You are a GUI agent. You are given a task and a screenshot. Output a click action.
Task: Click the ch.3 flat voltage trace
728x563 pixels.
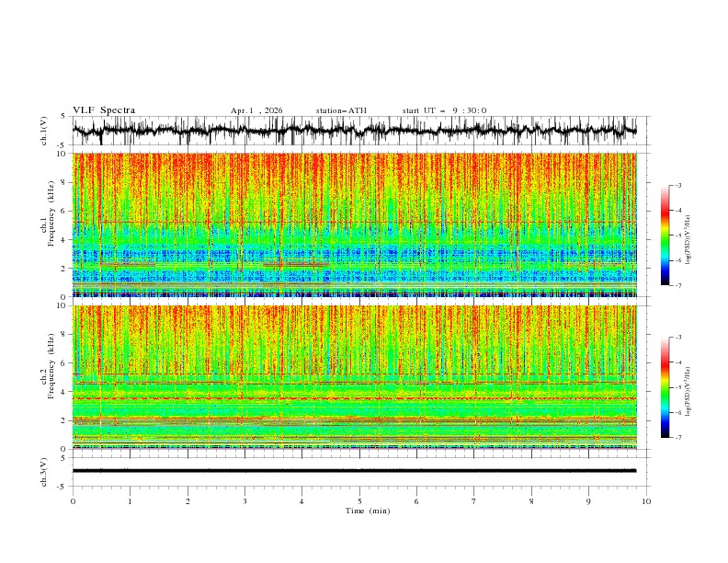(x=354, y=471)
